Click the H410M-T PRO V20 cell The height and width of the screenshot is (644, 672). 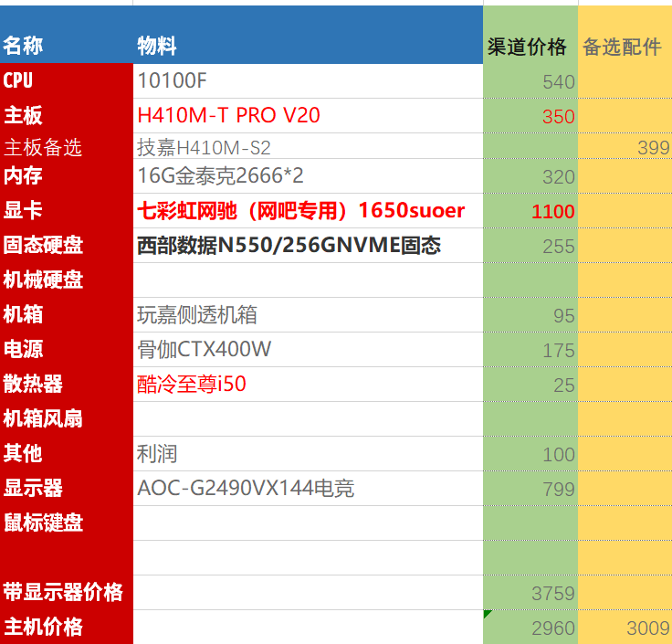308,116
